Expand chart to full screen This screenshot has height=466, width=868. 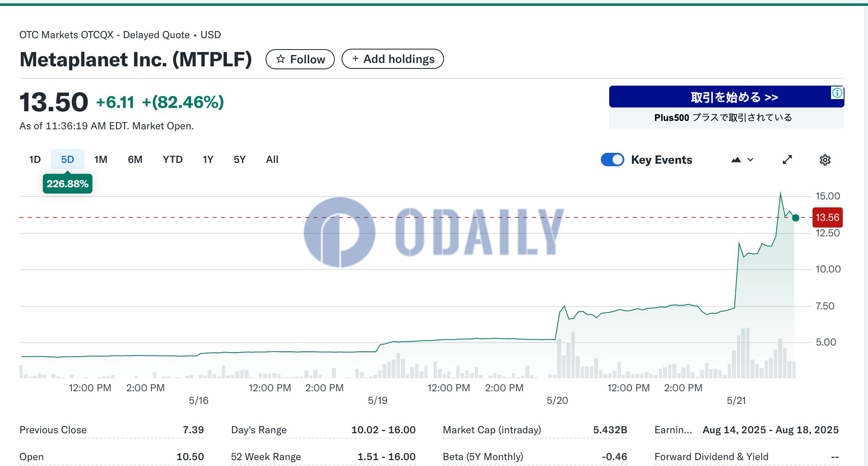point(787,160)
